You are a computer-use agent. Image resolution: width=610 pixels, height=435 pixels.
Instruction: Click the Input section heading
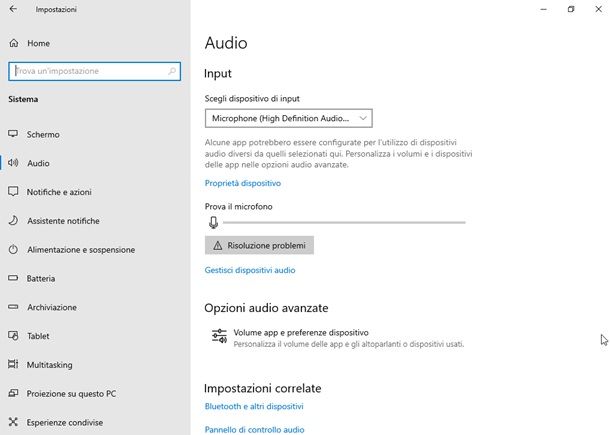coord(218,74)
